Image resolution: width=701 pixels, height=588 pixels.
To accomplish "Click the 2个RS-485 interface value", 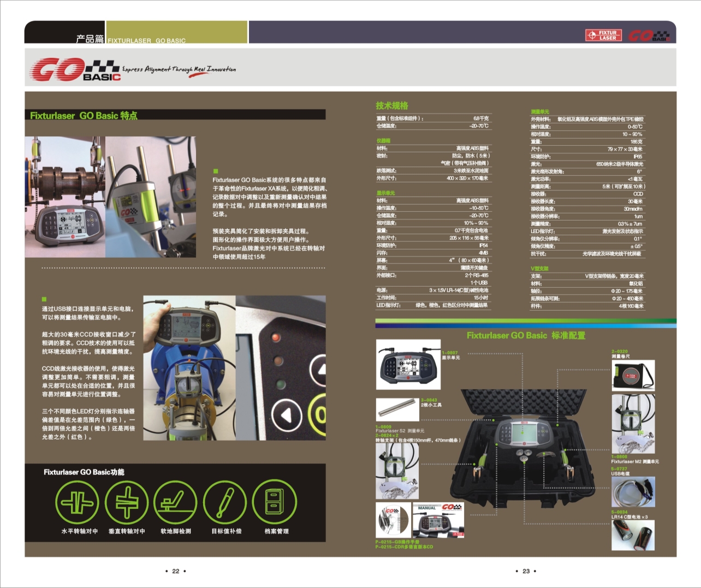I will 477,275.
